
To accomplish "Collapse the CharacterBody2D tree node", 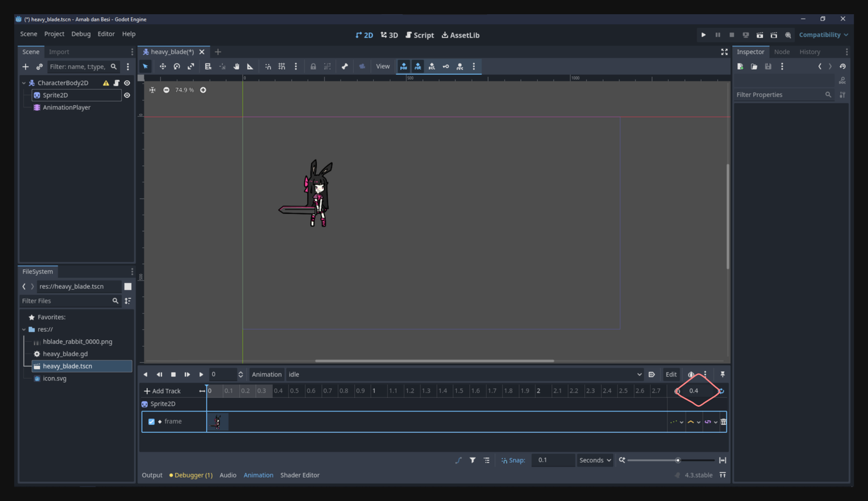I will 24,83.
